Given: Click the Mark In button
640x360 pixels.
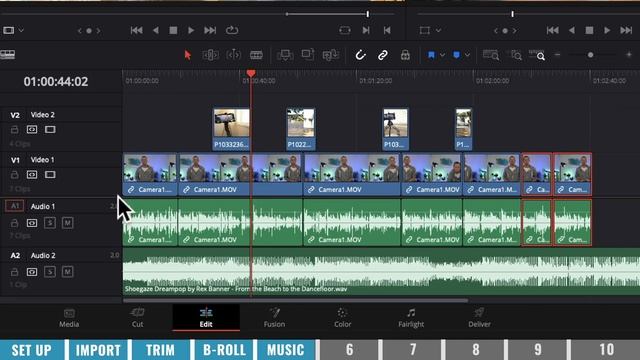Looking at the screenshot, I should (366, 30).
